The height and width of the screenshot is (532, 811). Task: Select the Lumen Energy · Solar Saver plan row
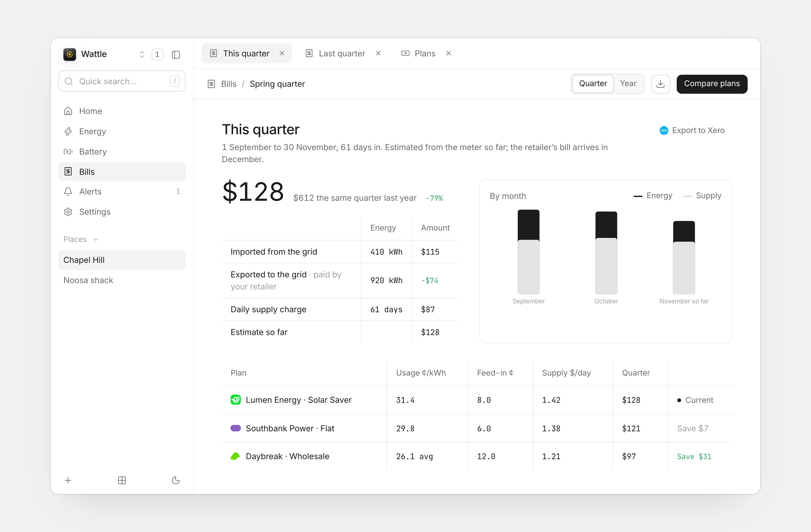(x=477, y=400)
